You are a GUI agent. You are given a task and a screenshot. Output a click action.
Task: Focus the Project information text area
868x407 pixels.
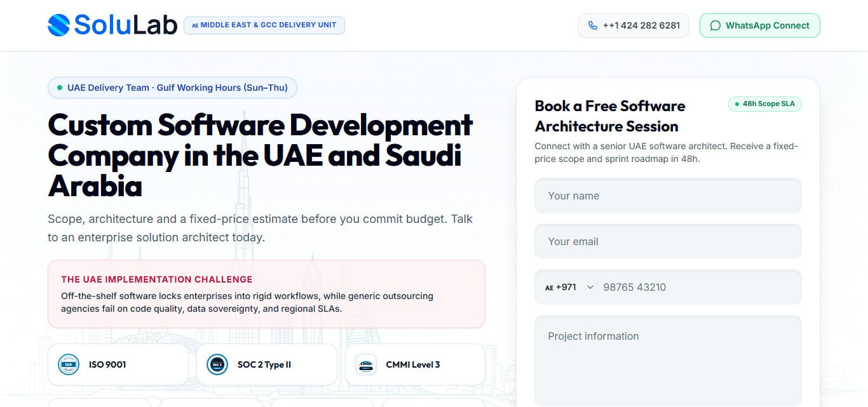(668, 361)
